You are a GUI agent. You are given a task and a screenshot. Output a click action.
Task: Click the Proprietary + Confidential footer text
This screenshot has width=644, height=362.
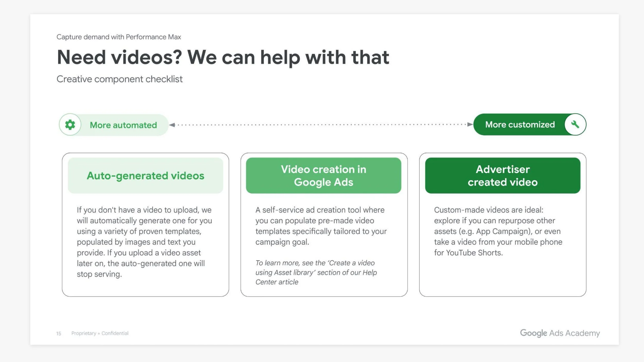tap(100, 333)
